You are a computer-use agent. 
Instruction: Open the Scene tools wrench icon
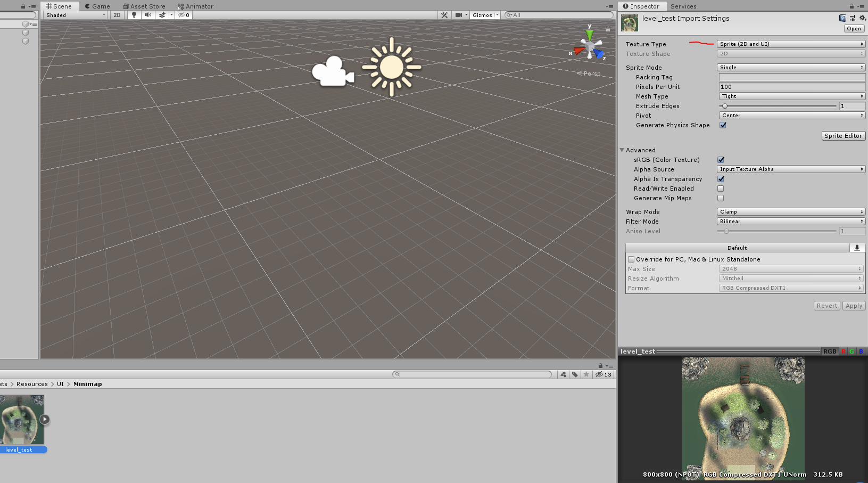coord(444,15)
